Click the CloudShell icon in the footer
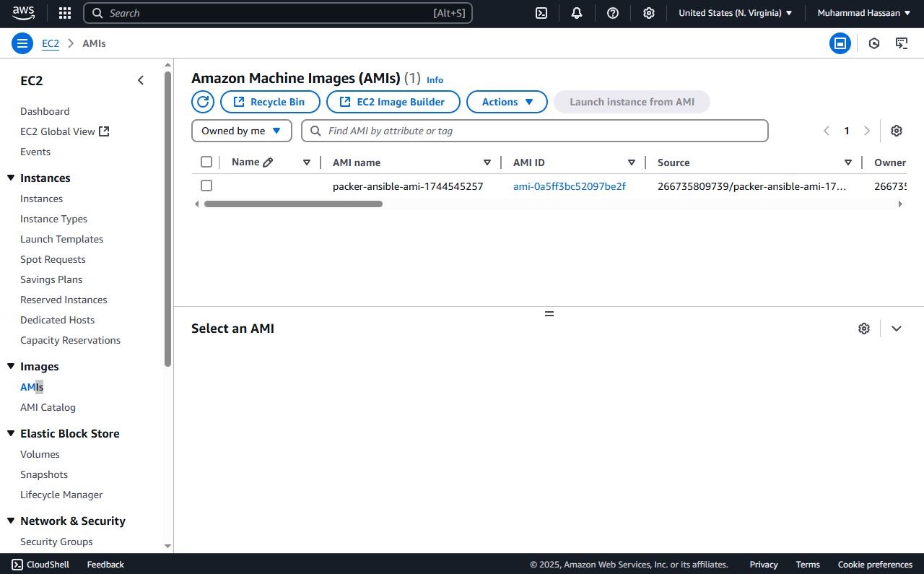Viewport: 924px width, 574px height. click(x=17, y=565)
